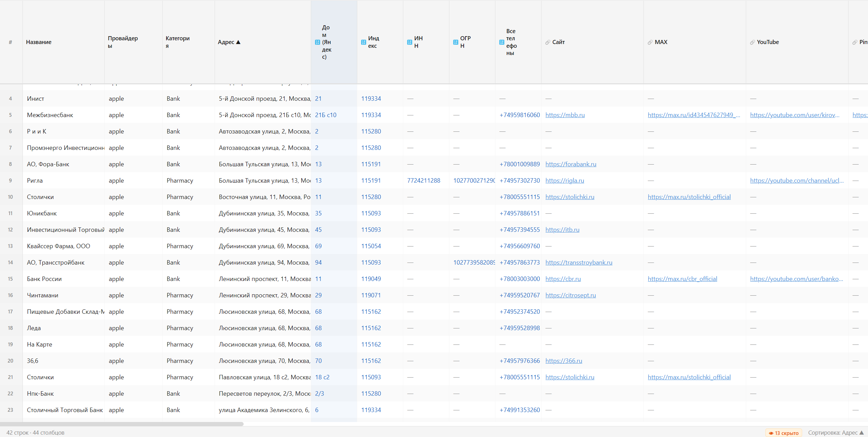Screen dimensions: 868x437
Task: Click phone number +74957302730
Action: pyautogui.click(x=520, y=181)
